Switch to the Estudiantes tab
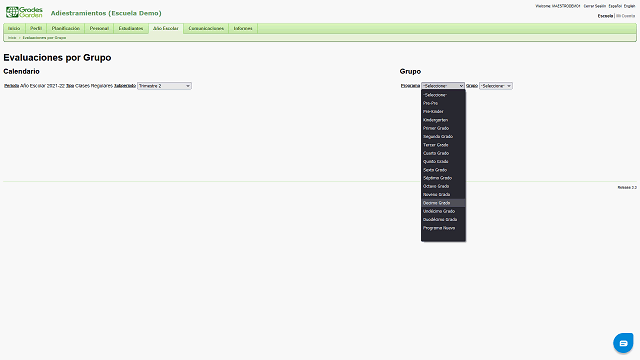 131,29
